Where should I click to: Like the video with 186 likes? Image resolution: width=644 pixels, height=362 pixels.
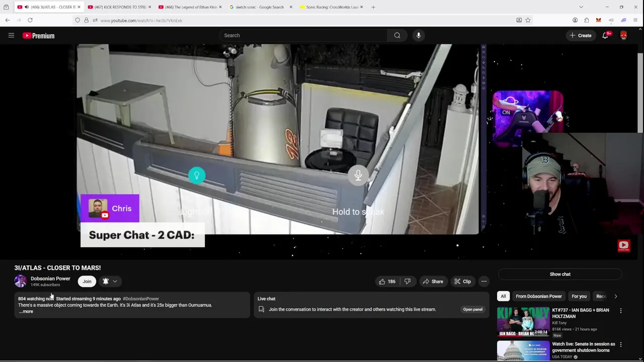pyautogui.click(x=386, y=282)
